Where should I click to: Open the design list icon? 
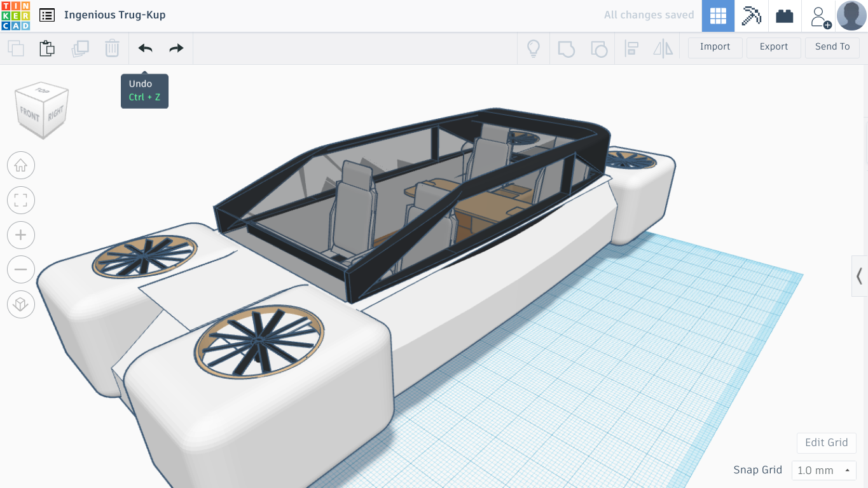coord(46,15)
